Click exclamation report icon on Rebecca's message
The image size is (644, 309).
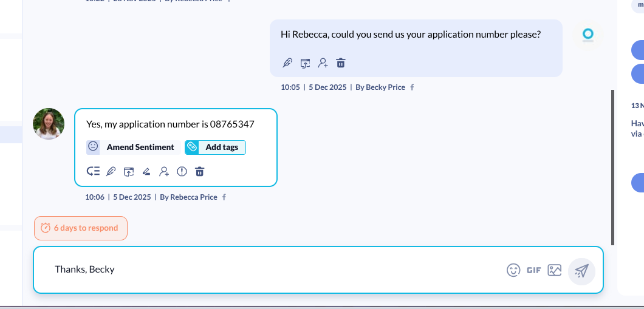click(182, 172)
